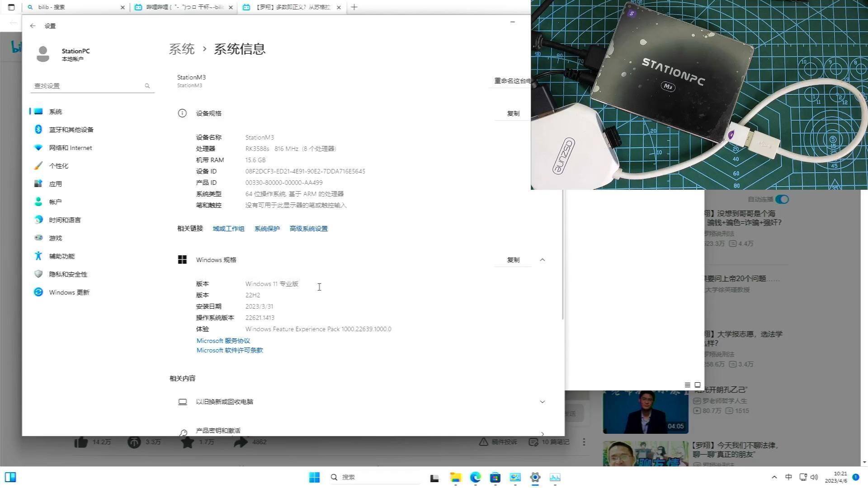Click the 中 input method indicator
Viewport: 868px width, 488px height.
click(788, 477)
